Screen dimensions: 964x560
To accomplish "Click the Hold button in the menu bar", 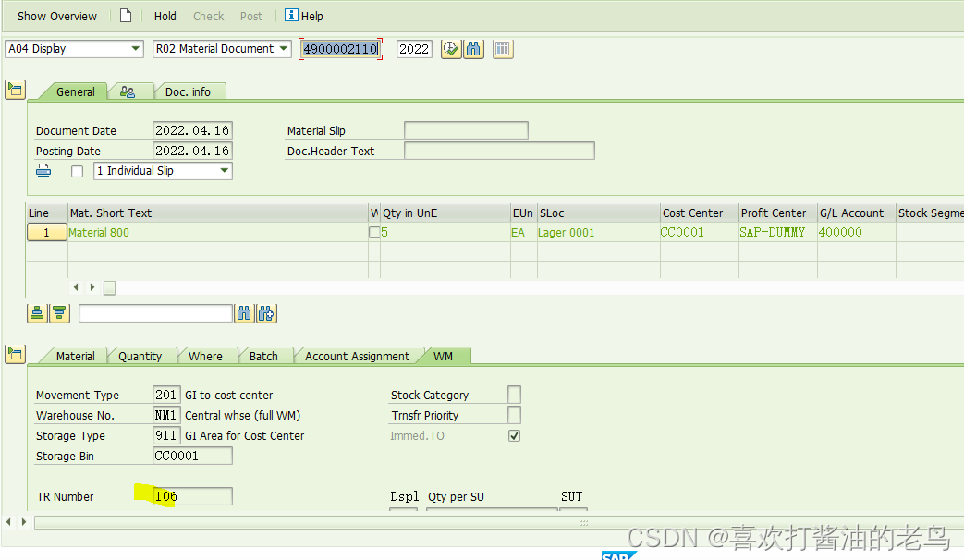I will tap(165, 16).
